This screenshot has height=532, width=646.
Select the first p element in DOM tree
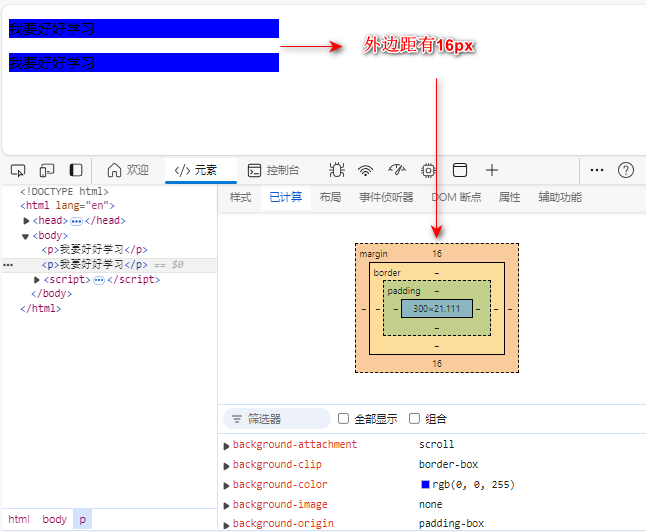pyautogui.click(x=94, y=250)
